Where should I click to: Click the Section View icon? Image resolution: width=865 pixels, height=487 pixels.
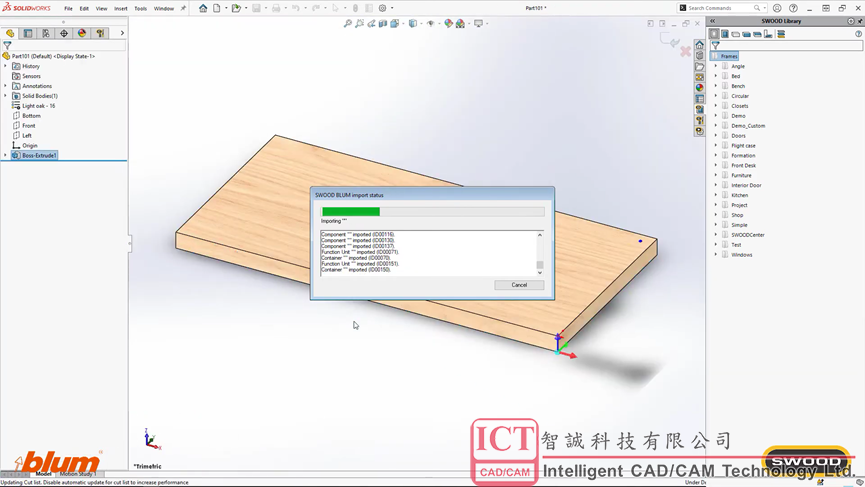[383, 24]
